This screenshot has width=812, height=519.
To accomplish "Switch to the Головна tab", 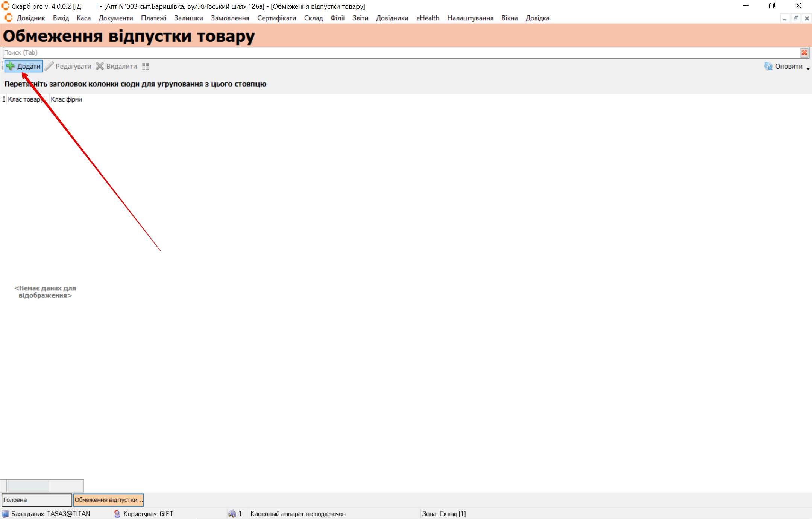I will (36, 500).
